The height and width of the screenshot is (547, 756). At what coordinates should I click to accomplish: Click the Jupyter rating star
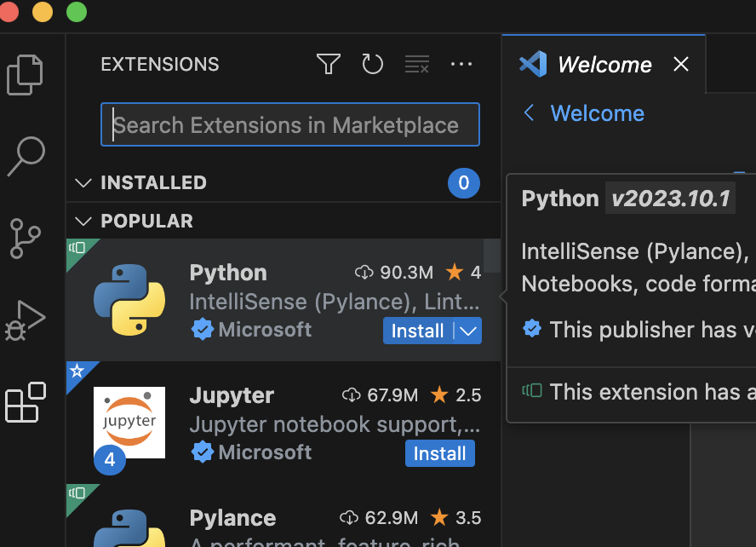[439, 394]
